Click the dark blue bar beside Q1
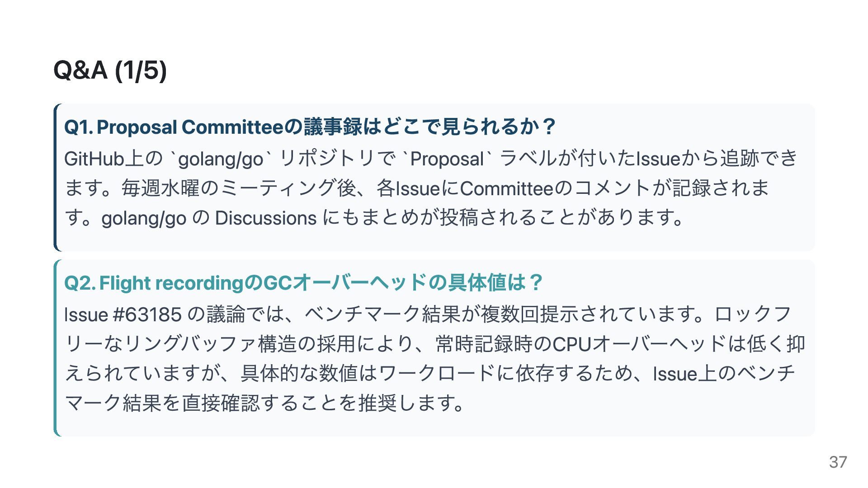Viewport: 868px width, 488px height. click(55, 177)
